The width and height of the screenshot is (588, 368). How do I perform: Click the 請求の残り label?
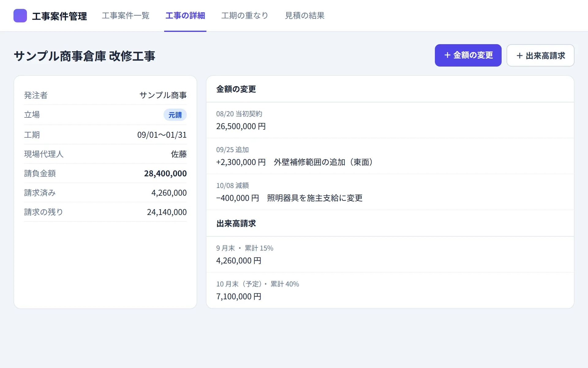point(43,212)
